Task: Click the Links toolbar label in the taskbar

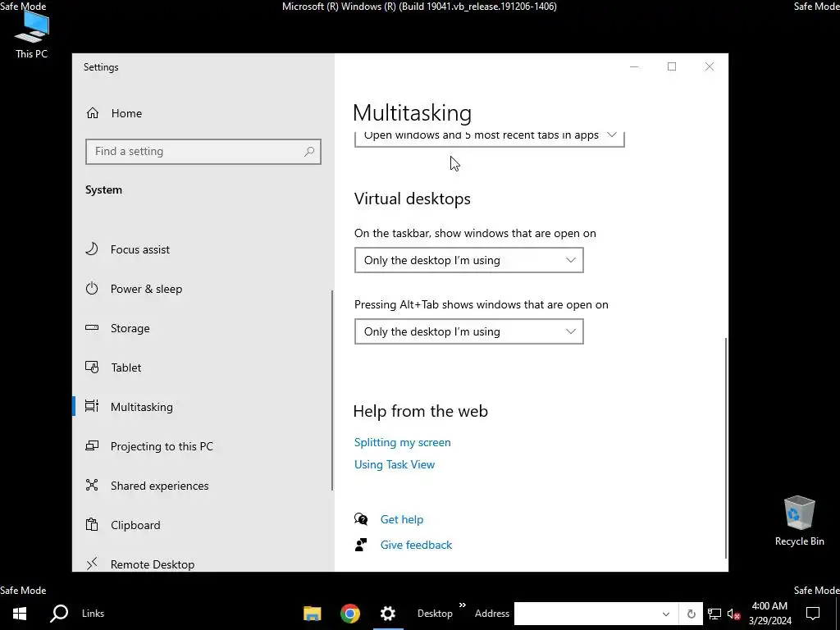Action: click(x=94, y=614)
